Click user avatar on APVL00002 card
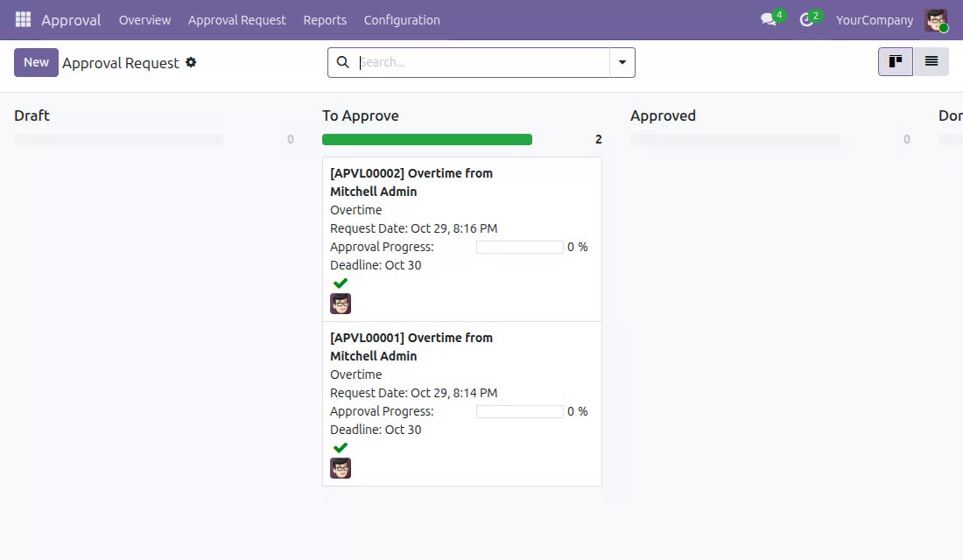Viewport: 963px width, 560px height. 341,304
